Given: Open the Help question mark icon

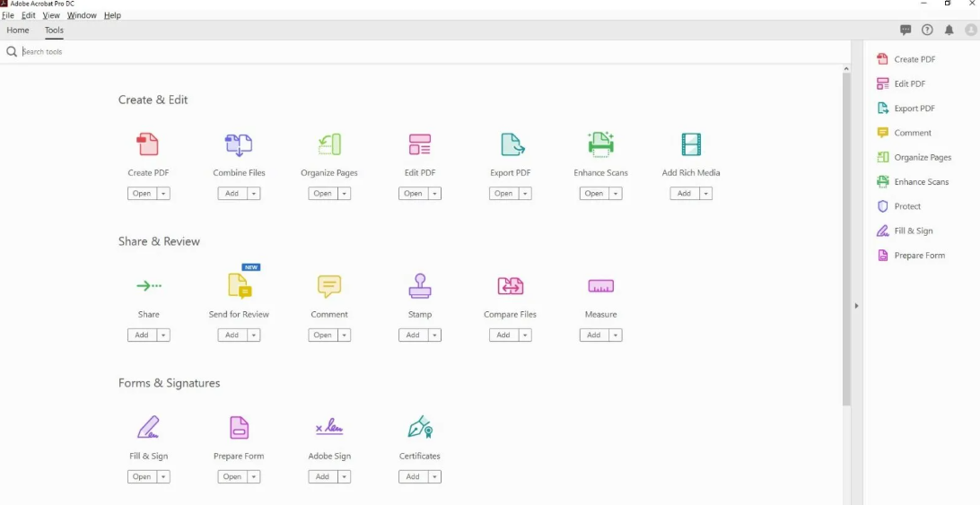Looking at the screenshot, I should coord(927,30).
